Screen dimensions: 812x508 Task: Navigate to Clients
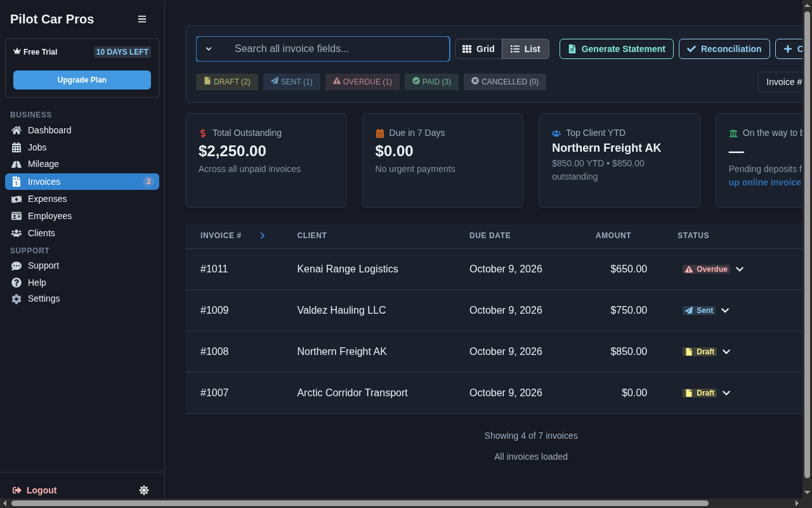(x=82, y=233)
